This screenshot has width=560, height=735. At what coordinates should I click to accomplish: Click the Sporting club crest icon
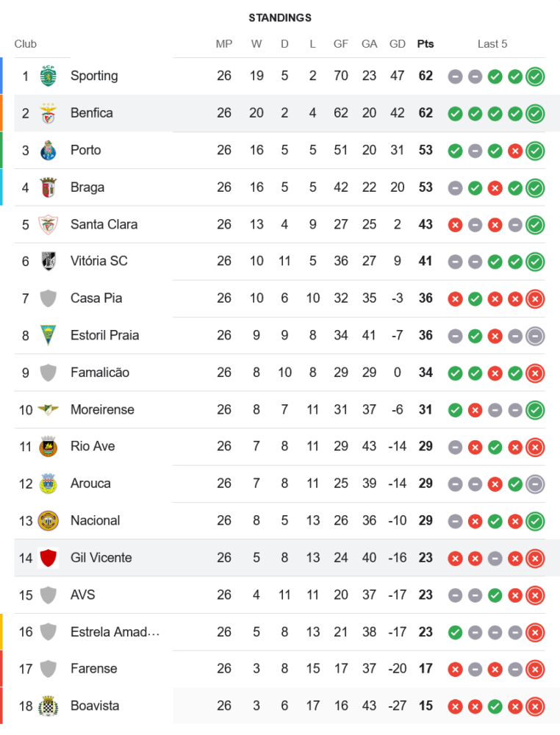point(49,76)
